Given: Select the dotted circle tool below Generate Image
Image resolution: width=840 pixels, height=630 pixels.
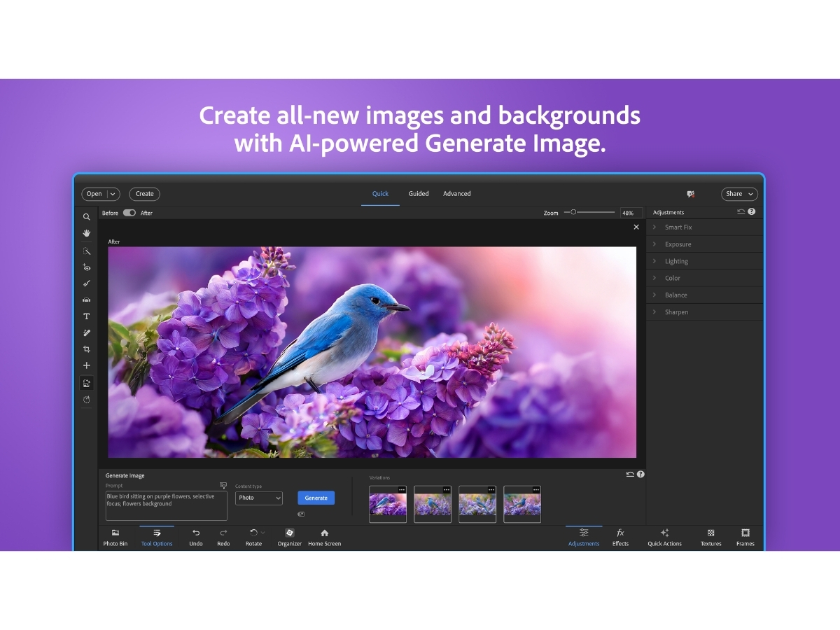Looking at the screenshot, I should pos(87,400).
